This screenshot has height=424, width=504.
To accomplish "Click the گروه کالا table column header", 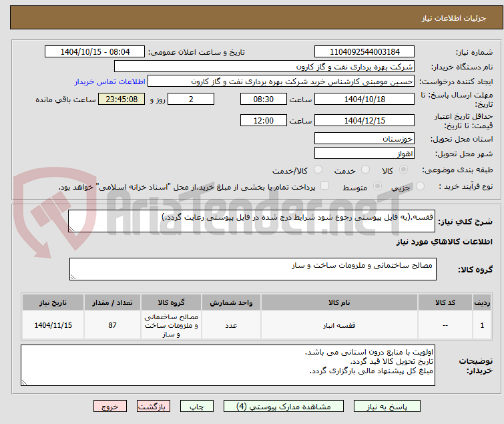I will pyautogui.click(x=171, y=302).
